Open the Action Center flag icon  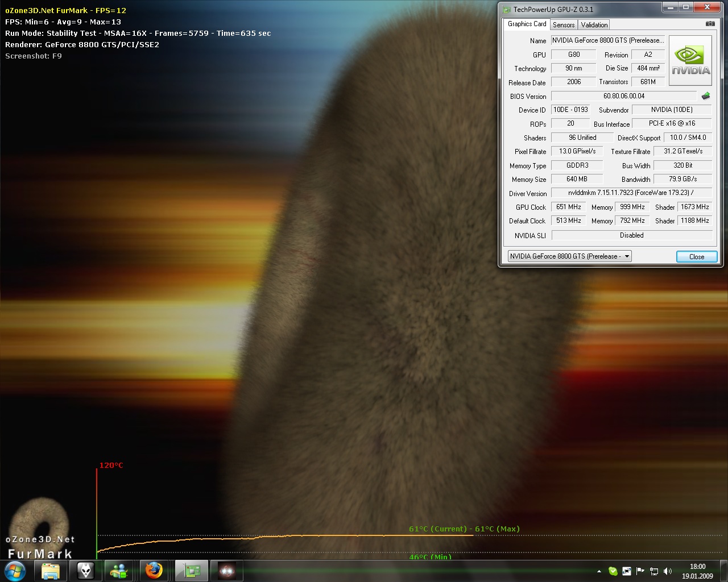640,571
